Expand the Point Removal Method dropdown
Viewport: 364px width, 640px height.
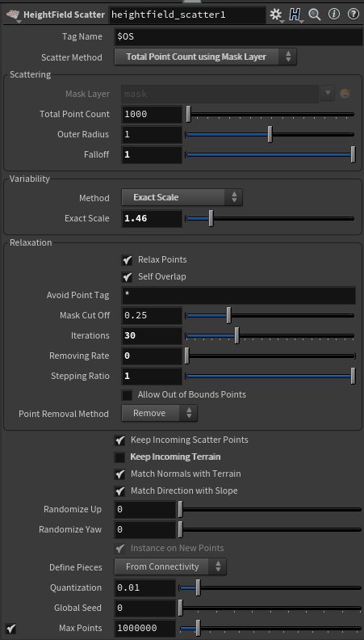point(159,413)
